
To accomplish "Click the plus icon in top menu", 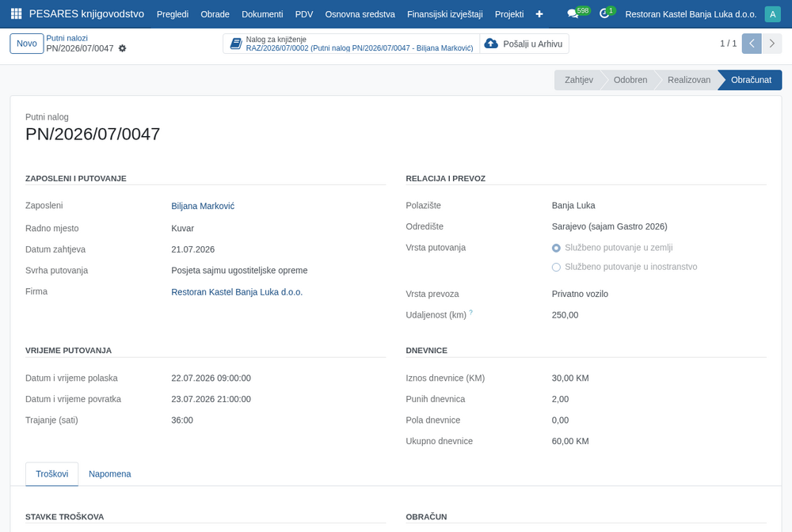I will click(539, 14).
